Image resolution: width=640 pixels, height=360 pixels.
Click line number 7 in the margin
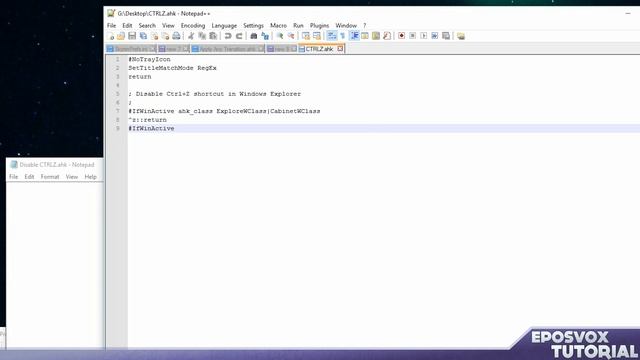118,111
